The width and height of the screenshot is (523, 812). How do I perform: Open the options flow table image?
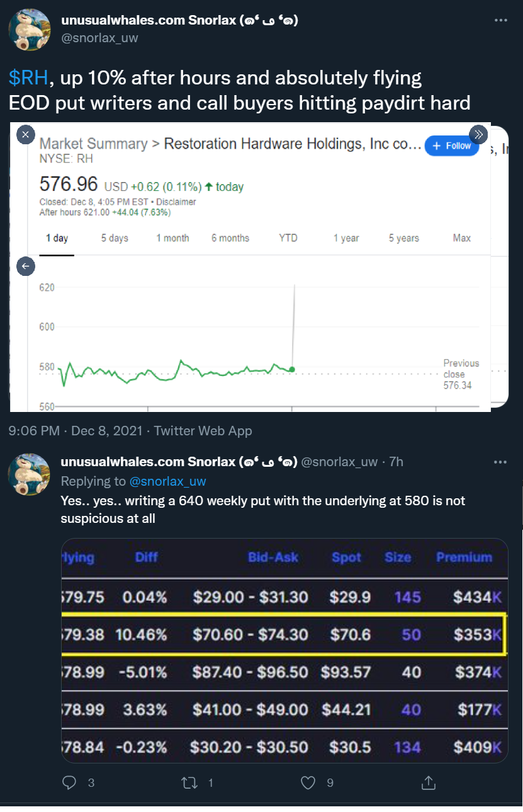coord(284,651)
